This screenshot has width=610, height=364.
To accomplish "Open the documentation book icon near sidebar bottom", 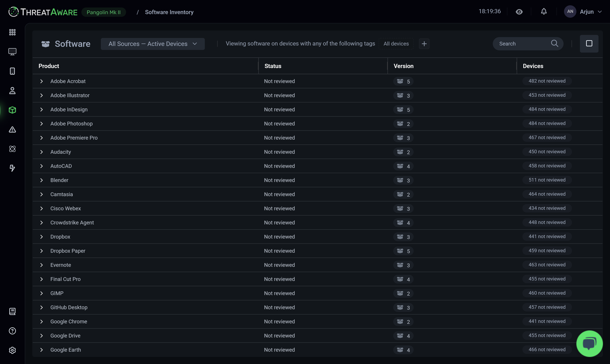I will [12, 311].
